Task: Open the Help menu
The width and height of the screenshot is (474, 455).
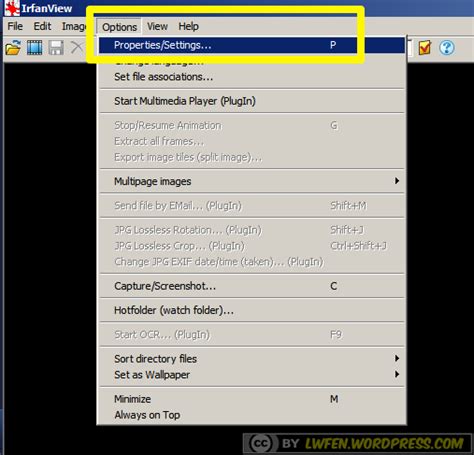Action: point(188,26)
